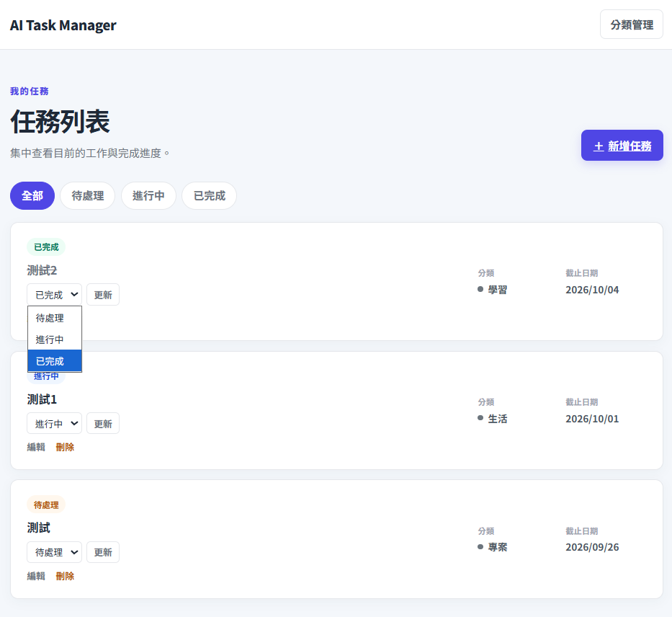Click the 任務列表 page heading
Image resolution: width=672 pixels, height=617 pixels.
(60, 122)
